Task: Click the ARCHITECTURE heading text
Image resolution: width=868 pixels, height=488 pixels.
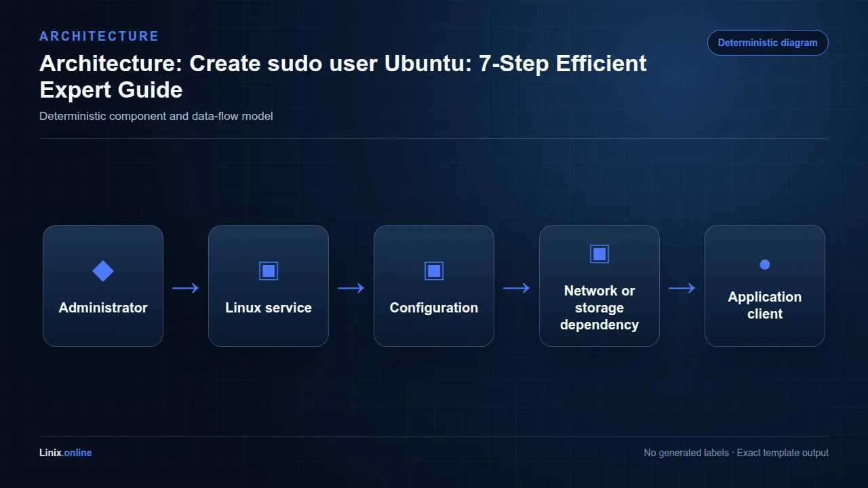Action: [x=99, y=36]
